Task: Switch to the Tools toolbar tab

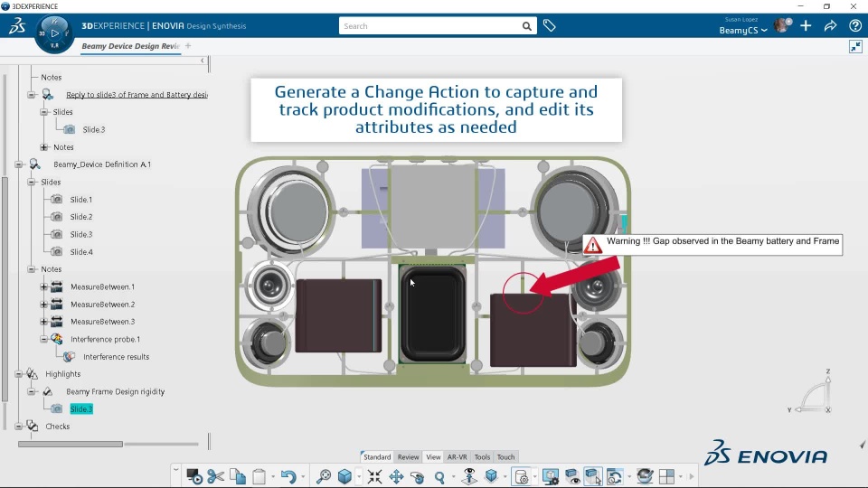Action: 482,457
